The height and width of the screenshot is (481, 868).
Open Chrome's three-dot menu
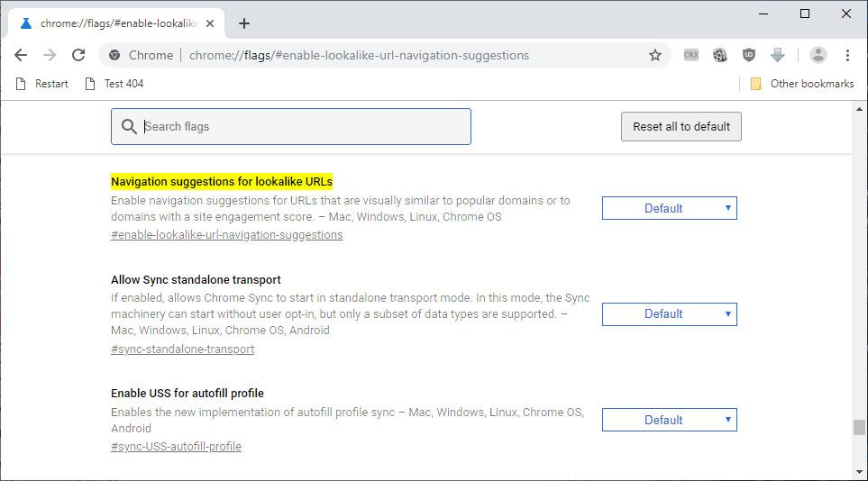point(847,55)
